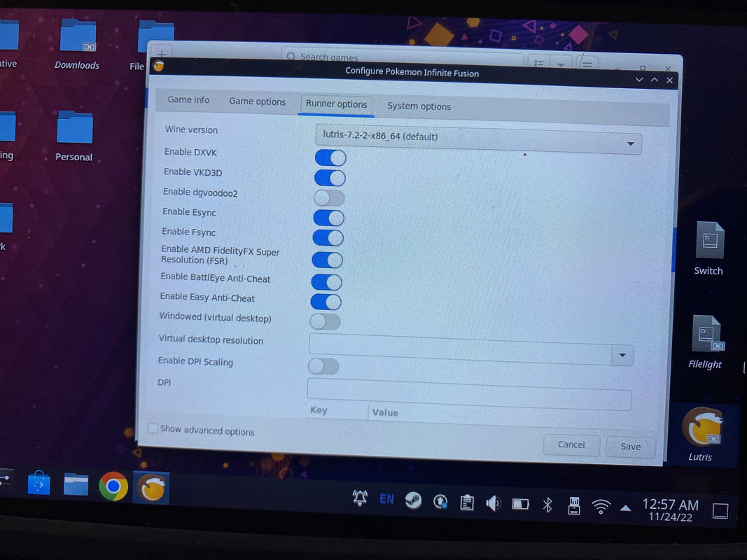The height and width of the screenshot is (560, 747).
Task: Toggle Enable Fsync off
Action: (x=328, y=237)
